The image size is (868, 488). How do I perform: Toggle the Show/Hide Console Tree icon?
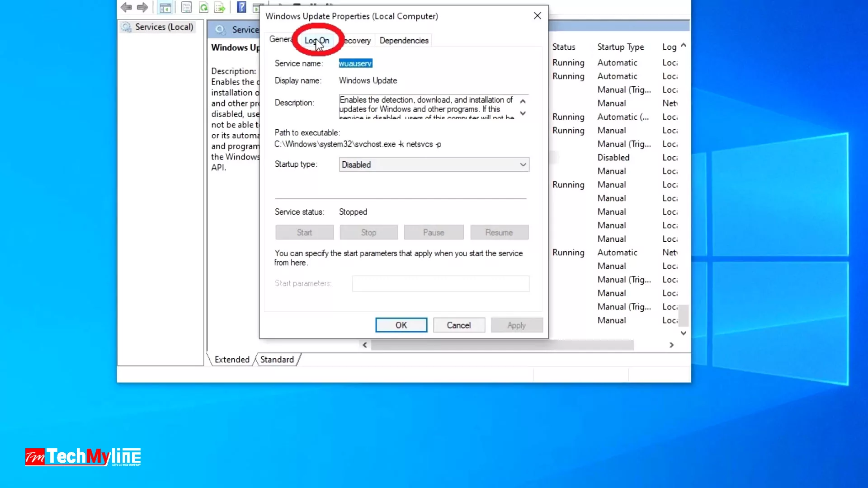[x=165, y=7]
